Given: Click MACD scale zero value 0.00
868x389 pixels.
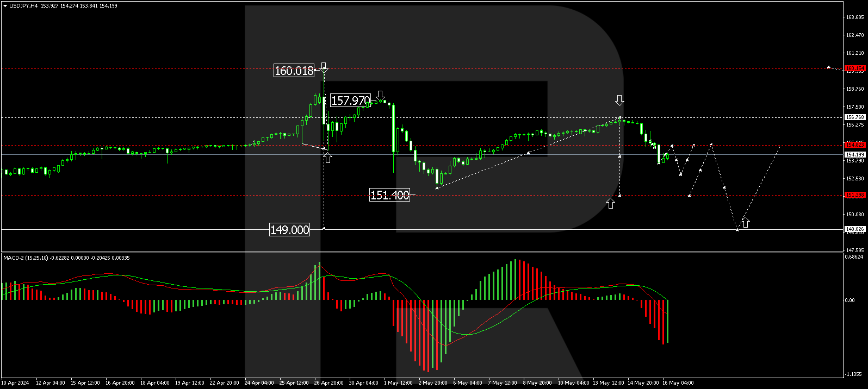Looking at the screenshot, I should pyautogui.click(x=851, y=300).
